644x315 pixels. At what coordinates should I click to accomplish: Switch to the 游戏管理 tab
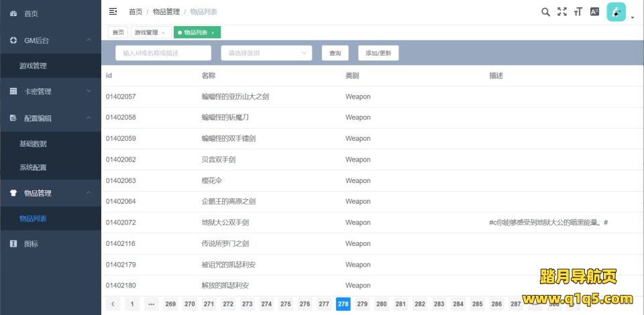[x=146, y=32]
